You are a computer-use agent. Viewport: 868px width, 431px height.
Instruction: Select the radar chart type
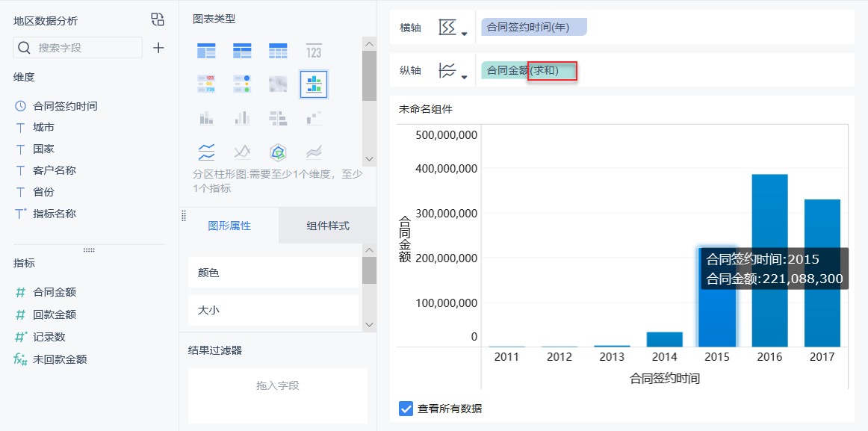pos(278,151)
